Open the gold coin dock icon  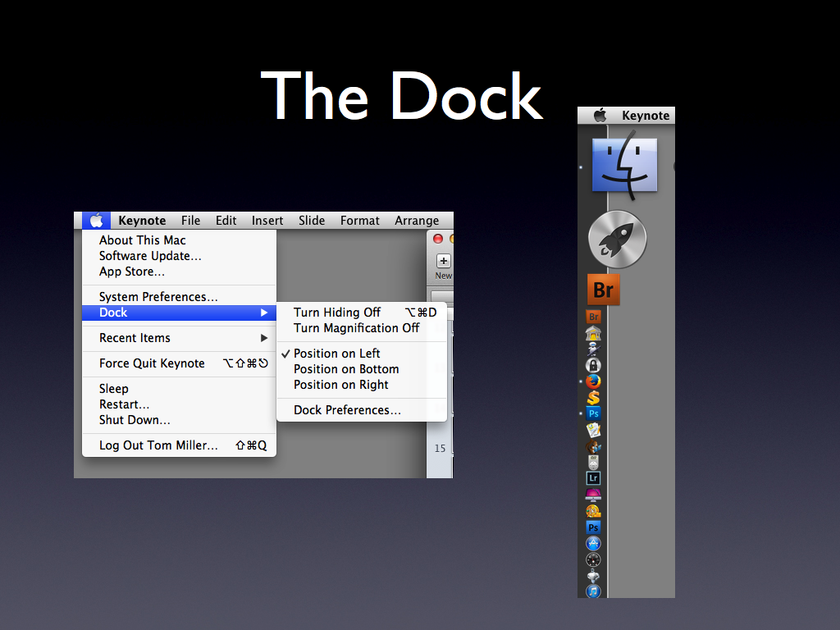click(593, 510)
